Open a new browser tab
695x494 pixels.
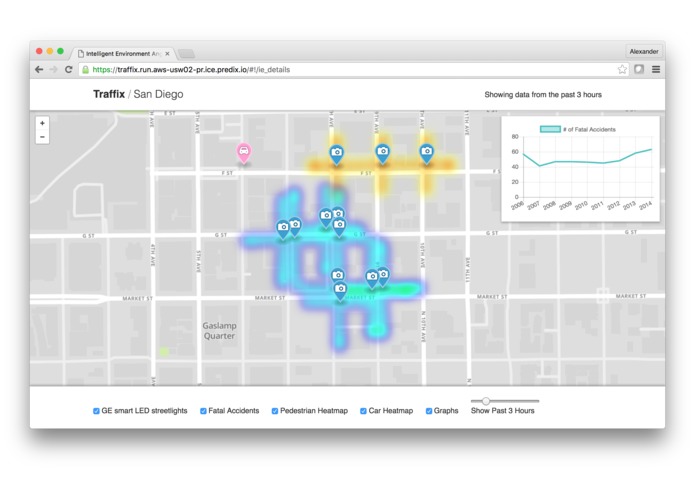click(187, 54)
